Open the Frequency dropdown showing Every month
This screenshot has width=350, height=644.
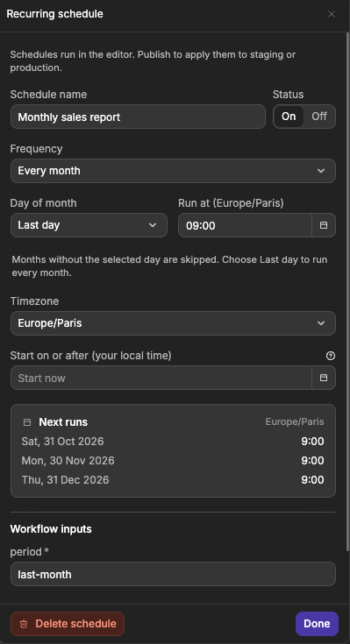click(x=173, y=171)
